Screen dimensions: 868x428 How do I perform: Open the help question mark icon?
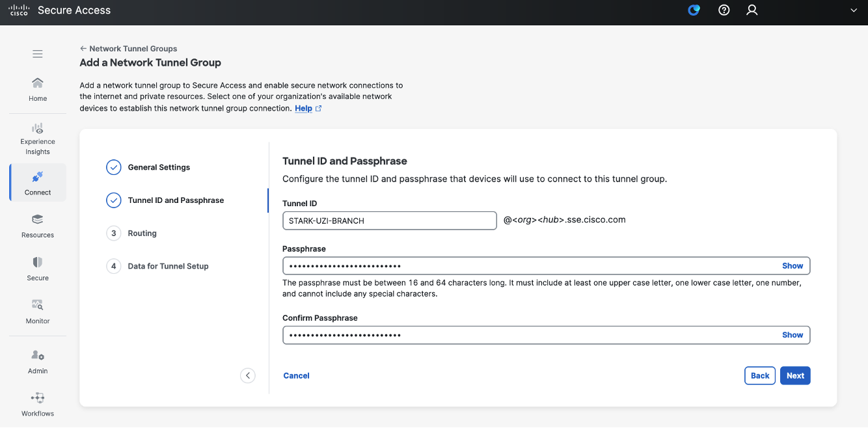[x=724, y=10]
